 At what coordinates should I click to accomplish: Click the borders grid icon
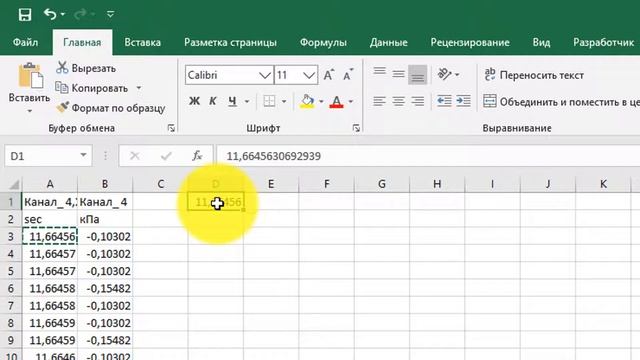point(269,101)
